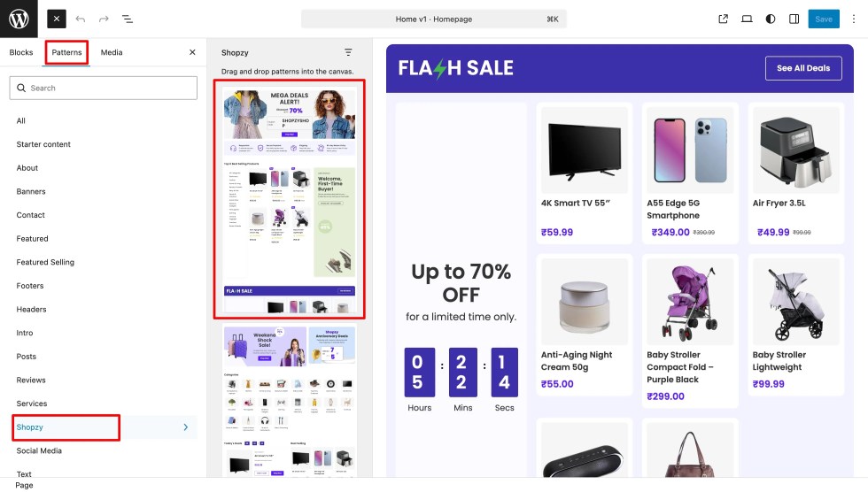Undo the last change
Image resolution: width=868 pixels, height=492 pixels.
pos(81,19)
